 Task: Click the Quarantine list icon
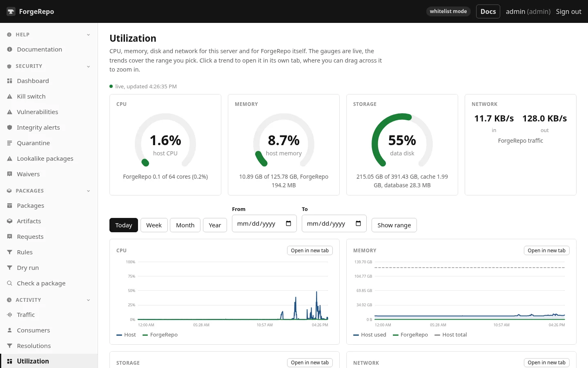[9, 143]
